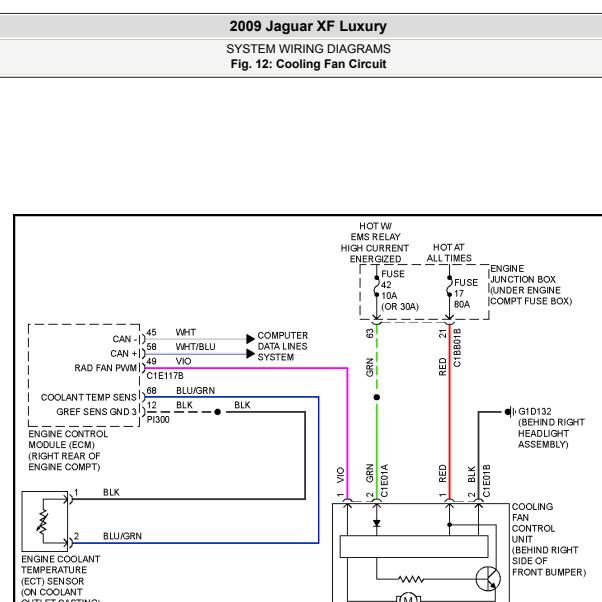Select the splice dot on the green wire

pyautogui.click(x=377, y=397)
